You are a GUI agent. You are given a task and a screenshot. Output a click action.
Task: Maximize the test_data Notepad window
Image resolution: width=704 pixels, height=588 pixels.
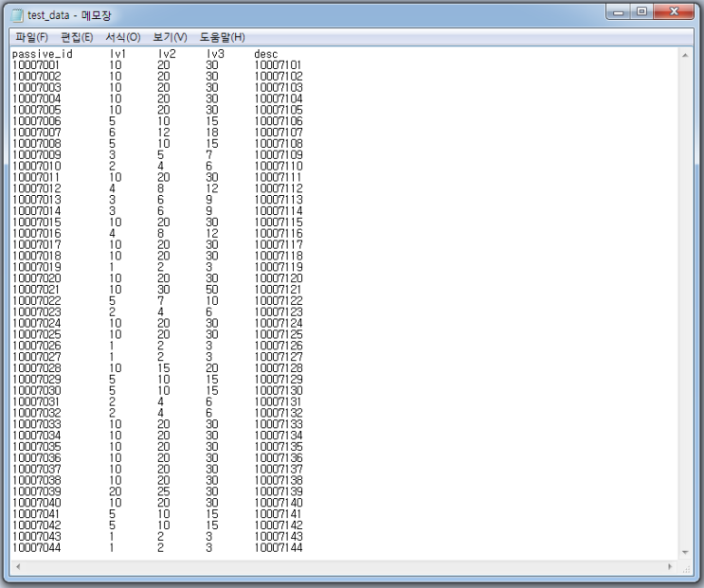point(641,12)
